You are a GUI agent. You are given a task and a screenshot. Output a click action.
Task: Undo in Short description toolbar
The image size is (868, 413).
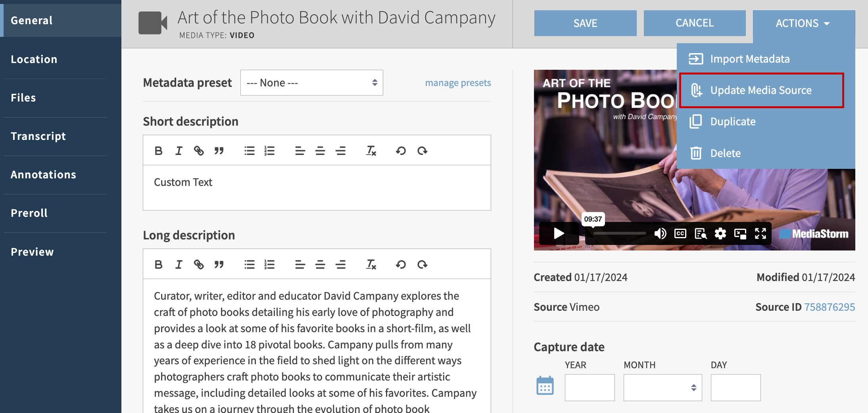click(401, 151)
